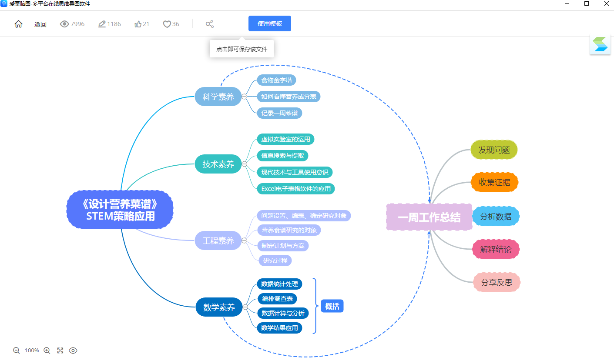Viewport: 614px width, 364px height.
Task: Click the 记录一周菜谱 node
Action: (279, 113)
